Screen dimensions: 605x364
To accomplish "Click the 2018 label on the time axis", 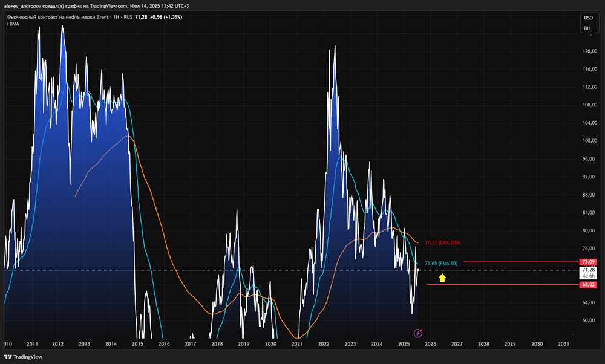I will (217, 344).
